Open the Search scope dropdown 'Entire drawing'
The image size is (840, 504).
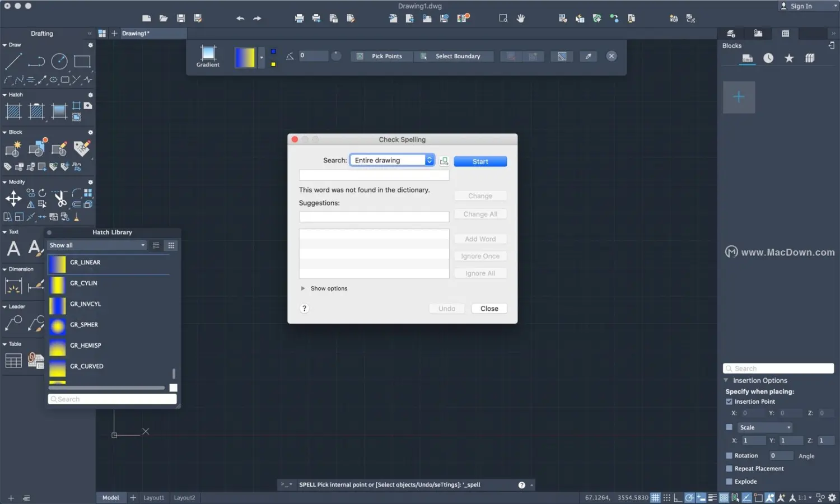pyautogui.click(x=392, y=160)
